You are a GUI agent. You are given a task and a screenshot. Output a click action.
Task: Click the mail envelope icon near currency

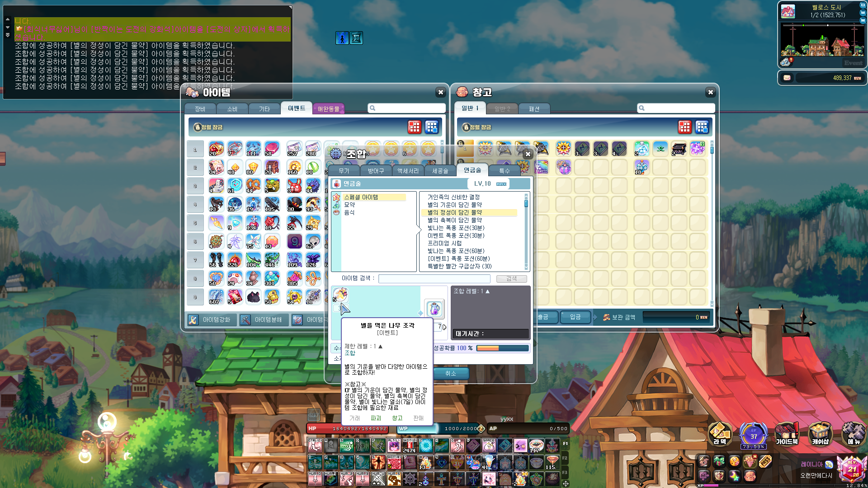click(787, 78)
